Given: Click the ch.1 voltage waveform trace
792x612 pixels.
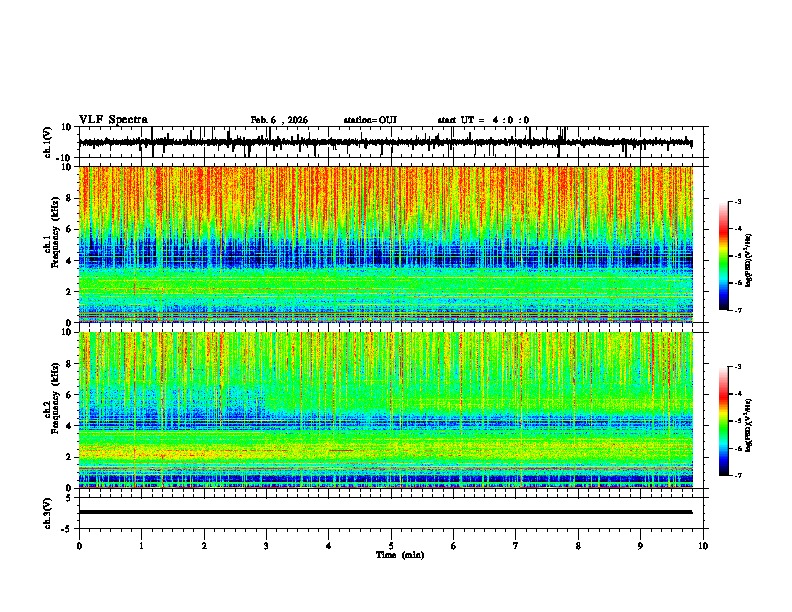Looking at the screenshot, I should point(385,143).
